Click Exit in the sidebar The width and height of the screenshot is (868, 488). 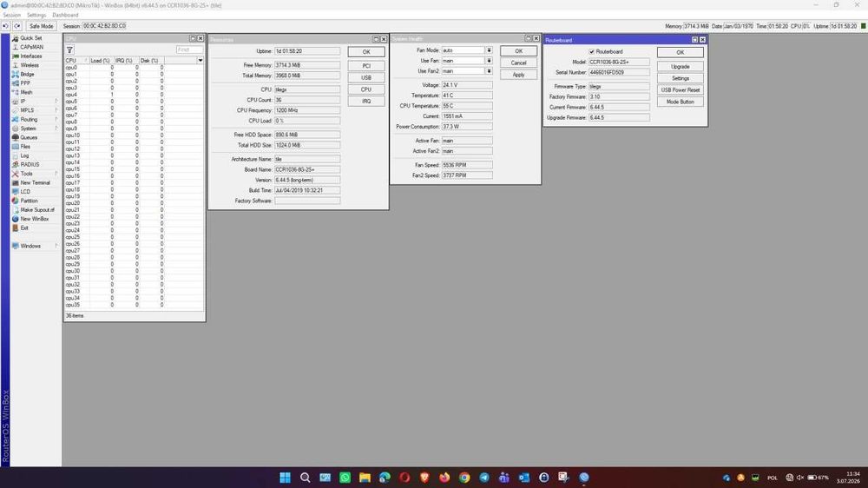pyautogui.click(x=24, y=228)
